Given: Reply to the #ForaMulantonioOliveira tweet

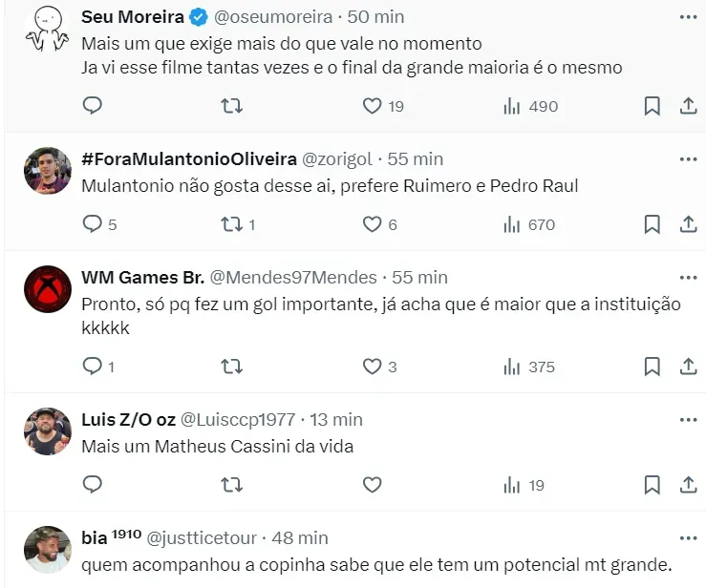Looking at the screenshot, I should [93, 224].
